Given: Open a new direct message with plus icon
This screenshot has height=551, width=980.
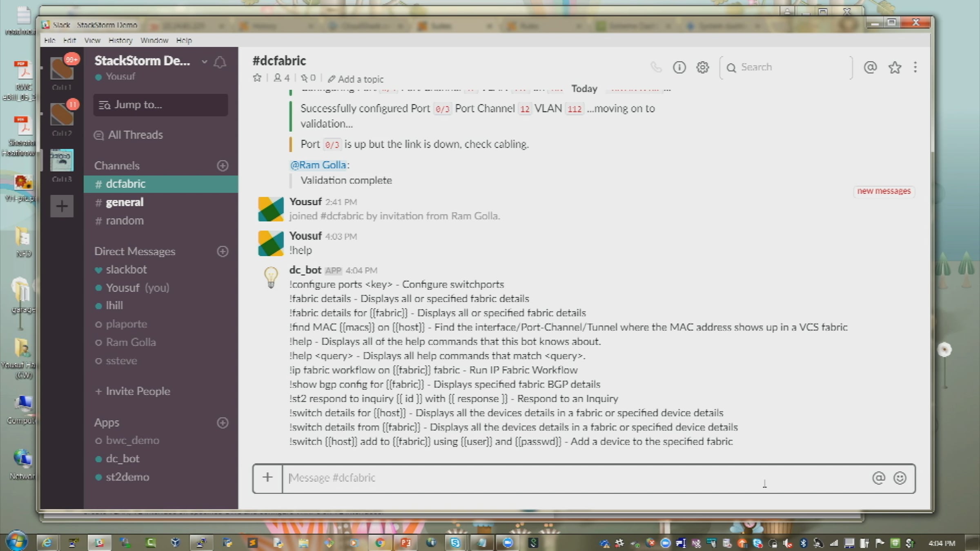Looking at the screenshot, I should pos(223,251).
